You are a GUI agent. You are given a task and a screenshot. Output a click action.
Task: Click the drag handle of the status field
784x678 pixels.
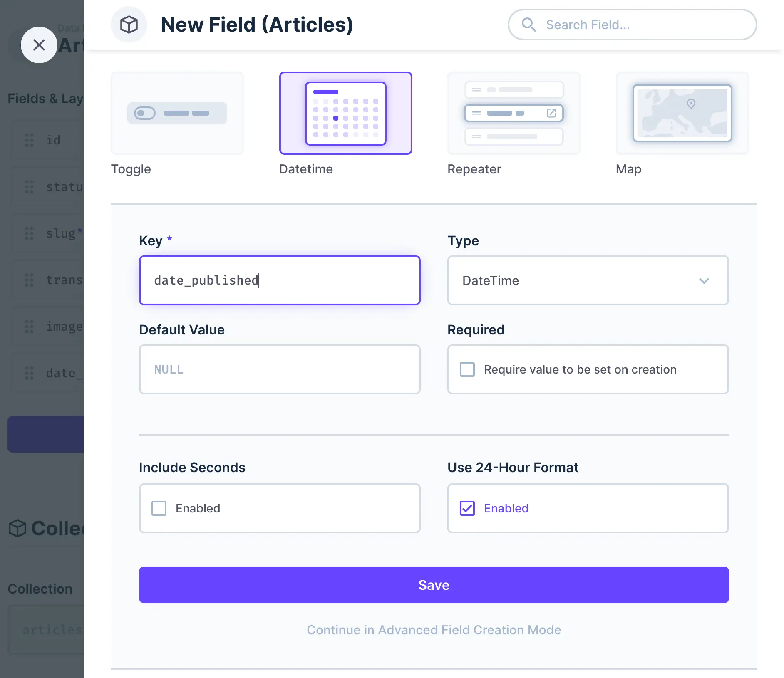click(29, 187)
